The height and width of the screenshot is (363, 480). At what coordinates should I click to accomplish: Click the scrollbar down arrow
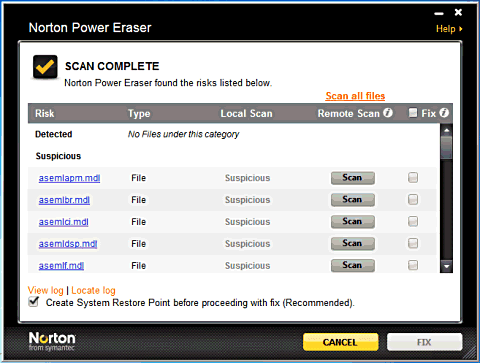[446, 266]
